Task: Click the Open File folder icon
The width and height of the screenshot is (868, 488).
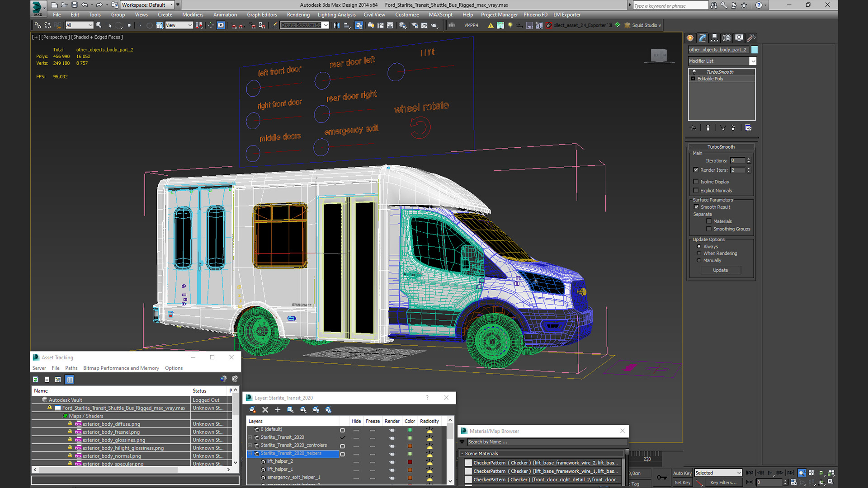Action: (x=64, y=5)
